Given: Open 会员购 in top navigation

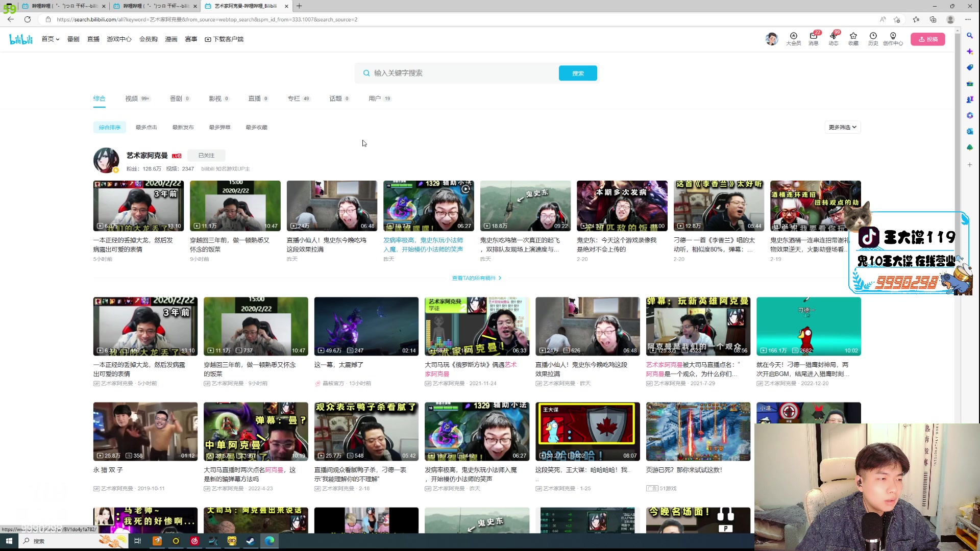Looking at the screenshot, I should (149, 39).
